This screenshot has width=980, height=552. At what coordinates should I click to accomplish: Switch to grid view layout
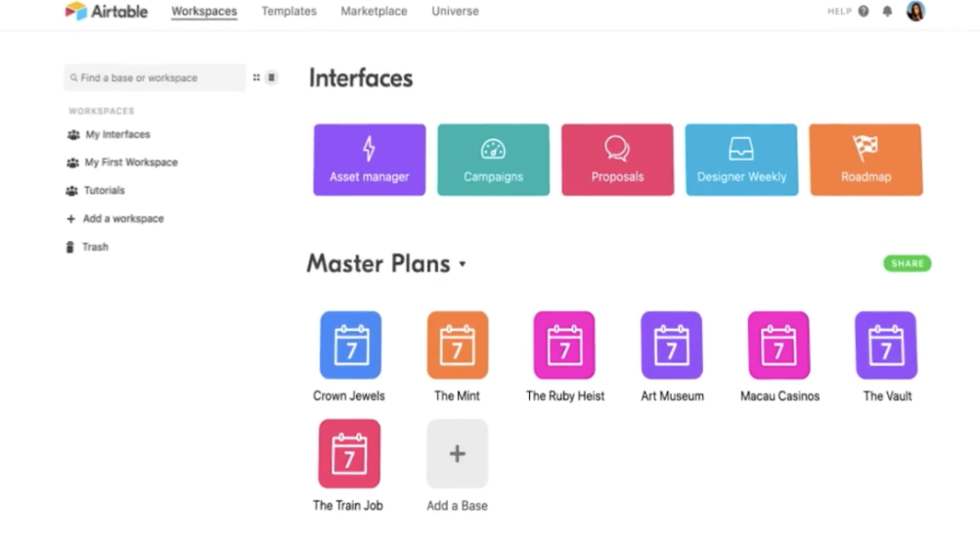tap(256, 77)
